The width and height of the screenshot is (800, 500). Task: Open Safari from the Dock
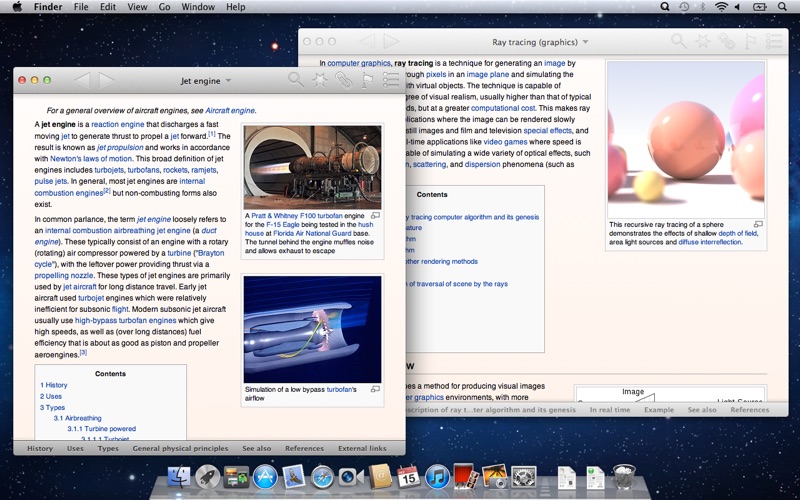coord(323,477)
